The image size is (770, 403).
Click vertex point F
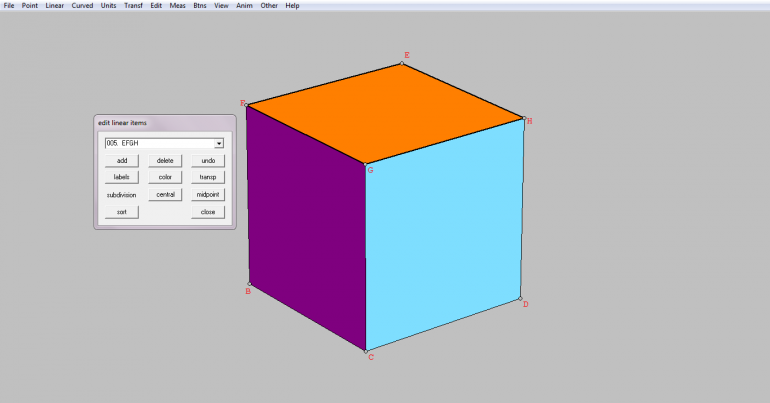tap(247, 105)
